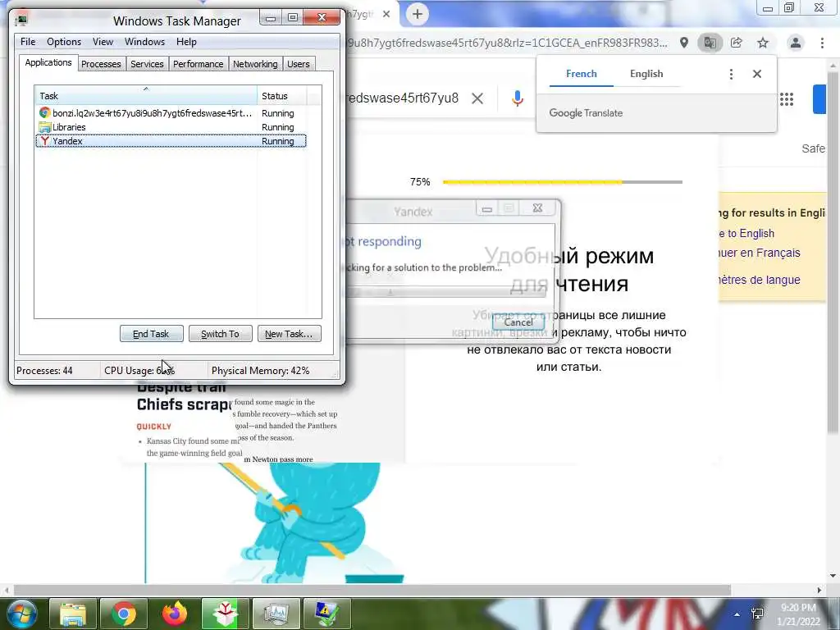Screen dimensions: 840x630
Task: Click the location pin icon in address bar
Action: point(684,43)
